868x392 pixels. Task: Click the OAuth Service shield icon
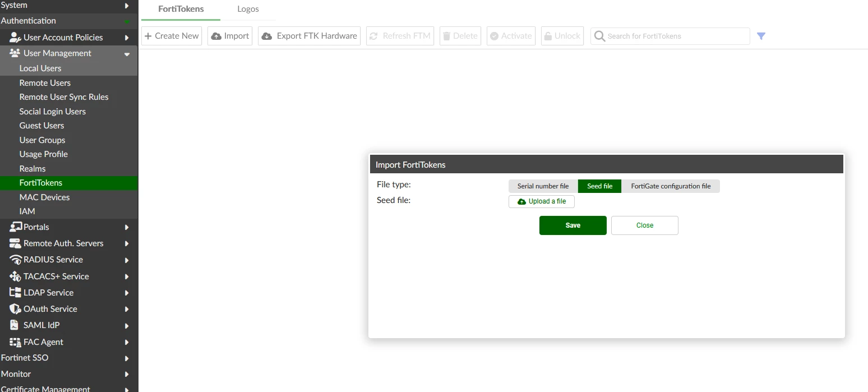(x=16, y=309)
